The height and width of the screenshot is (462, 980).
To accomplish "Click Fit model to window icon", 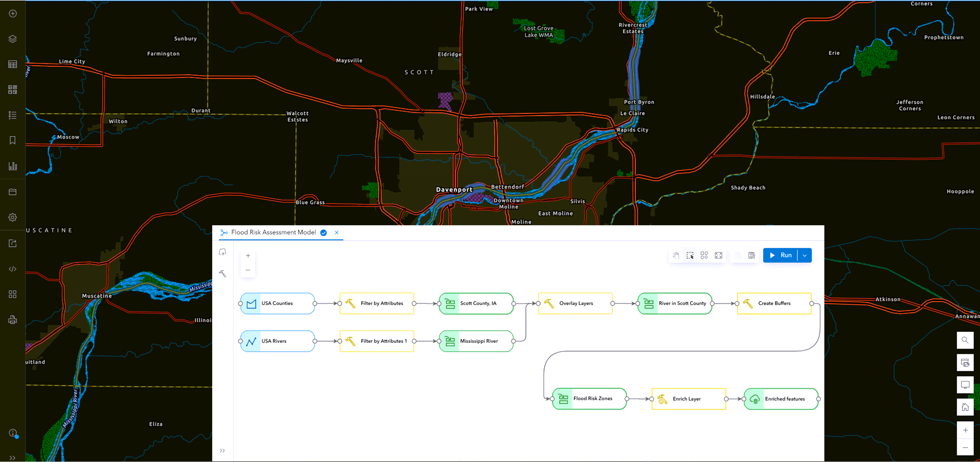I will [718, 256].
